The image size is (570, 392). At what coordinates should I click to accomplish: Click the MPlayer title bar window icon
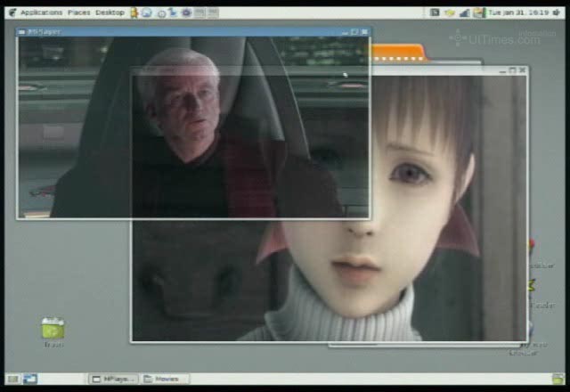pos(21,32)
